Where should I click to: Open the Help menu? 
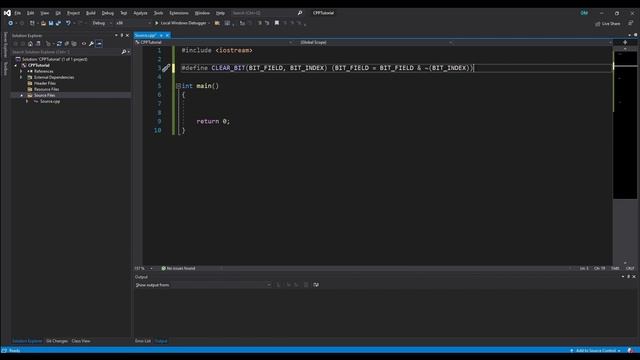(x=220, y=13)
